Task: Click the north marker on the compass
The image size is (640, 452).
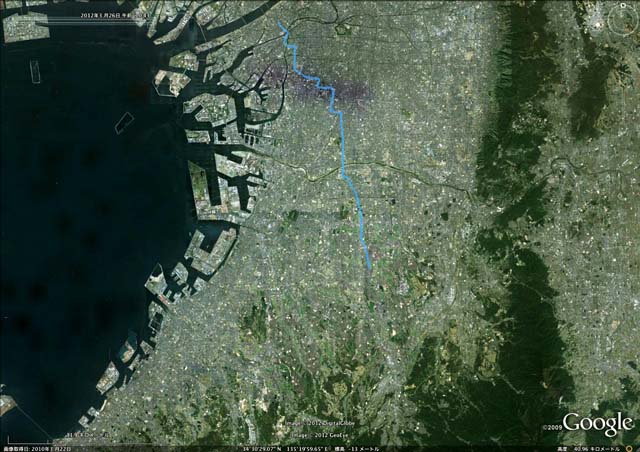Action: pyautogui.click(x=623, y=6)
